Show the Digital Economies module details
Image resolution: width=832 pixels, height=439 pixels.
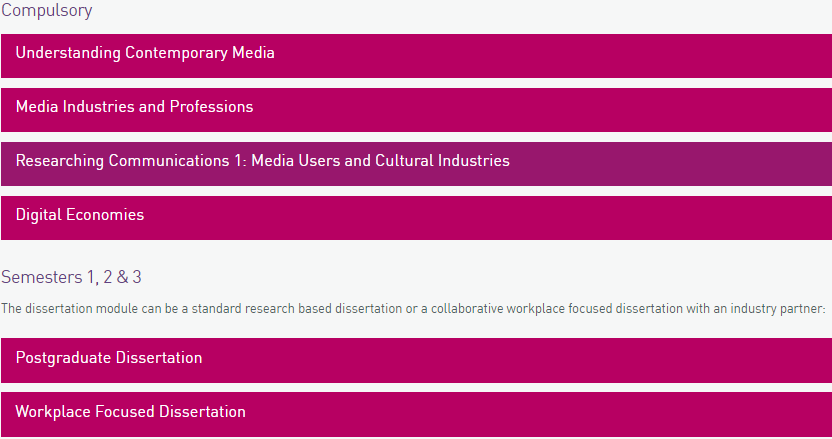[x=416, y=217]
